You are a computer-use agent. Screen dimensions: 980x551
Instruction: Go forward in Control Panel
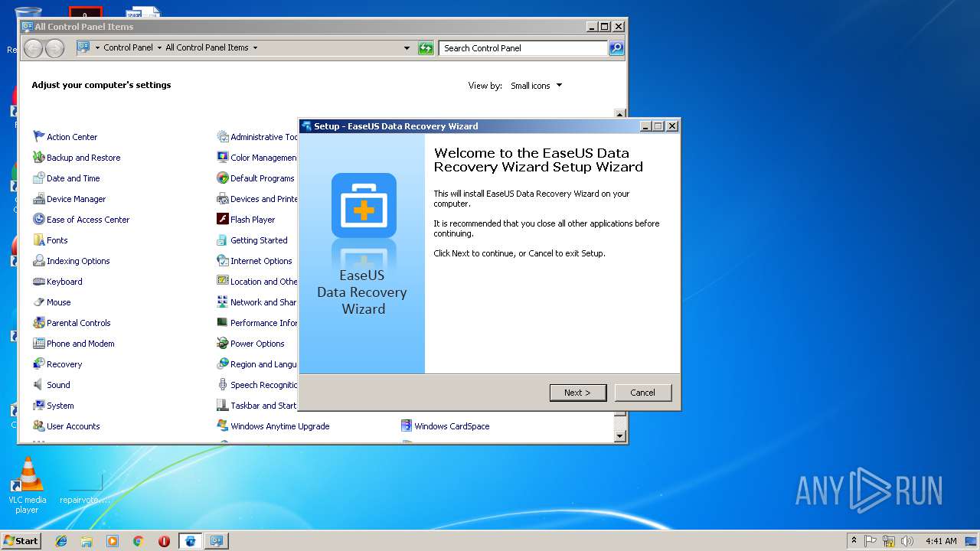[x=54, y=48]
